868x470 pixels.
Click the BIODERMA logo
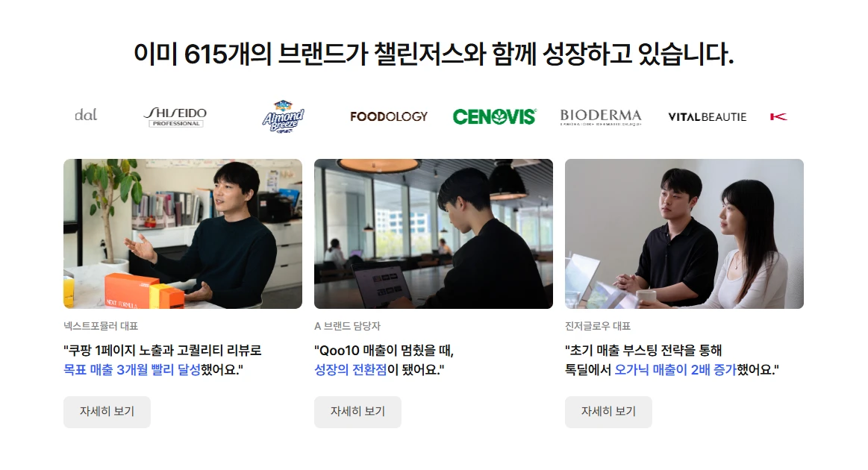601,117
